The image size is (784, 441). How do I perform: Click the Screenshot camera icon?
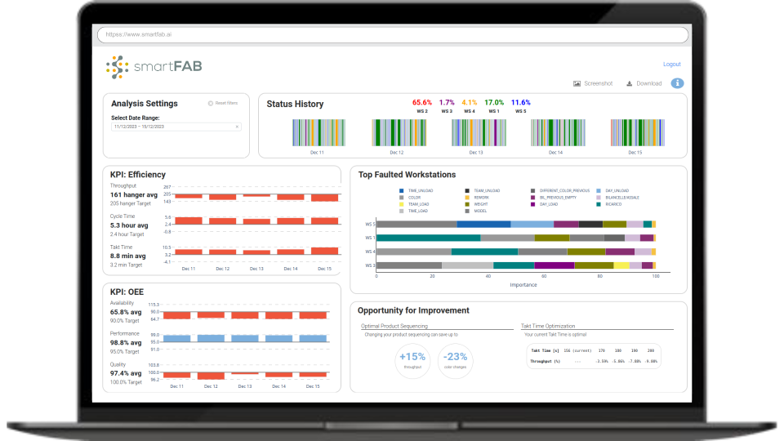click(577, 84)
